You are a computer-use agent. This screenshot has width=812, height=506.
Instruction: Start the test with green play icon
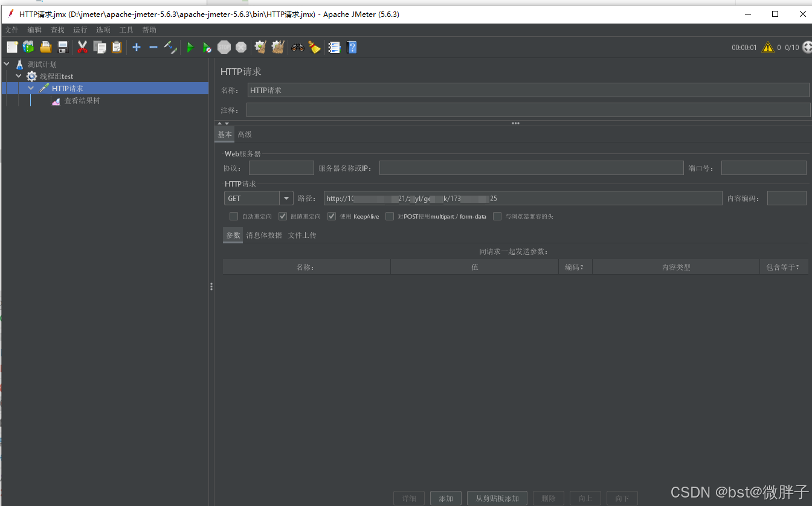tap(190, 47)
